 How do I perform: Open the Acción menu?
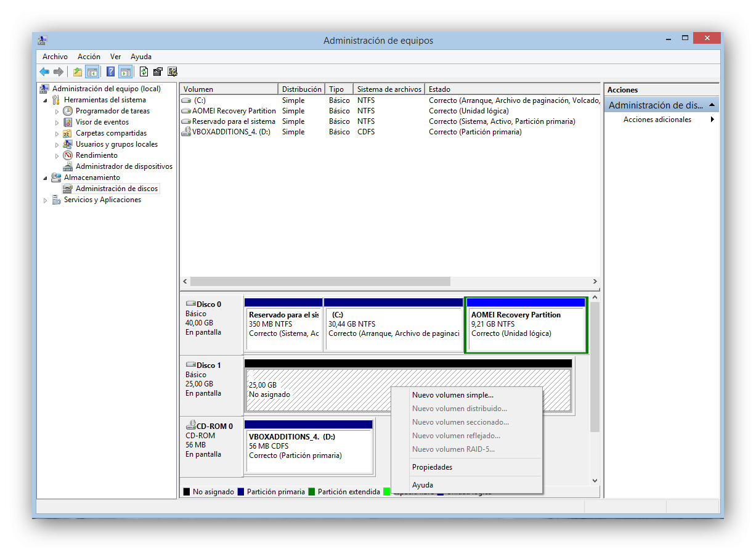point(89,57)
